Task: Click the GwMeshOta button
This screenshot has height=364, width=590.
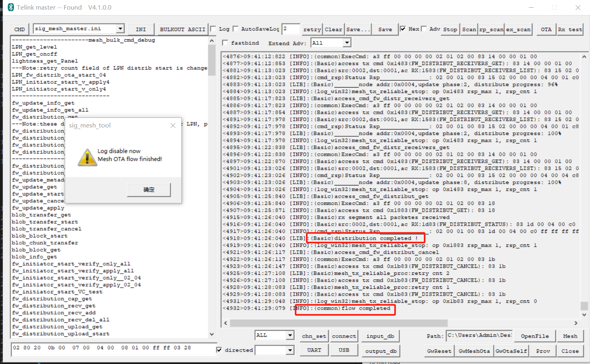Action: pos(474,351)
